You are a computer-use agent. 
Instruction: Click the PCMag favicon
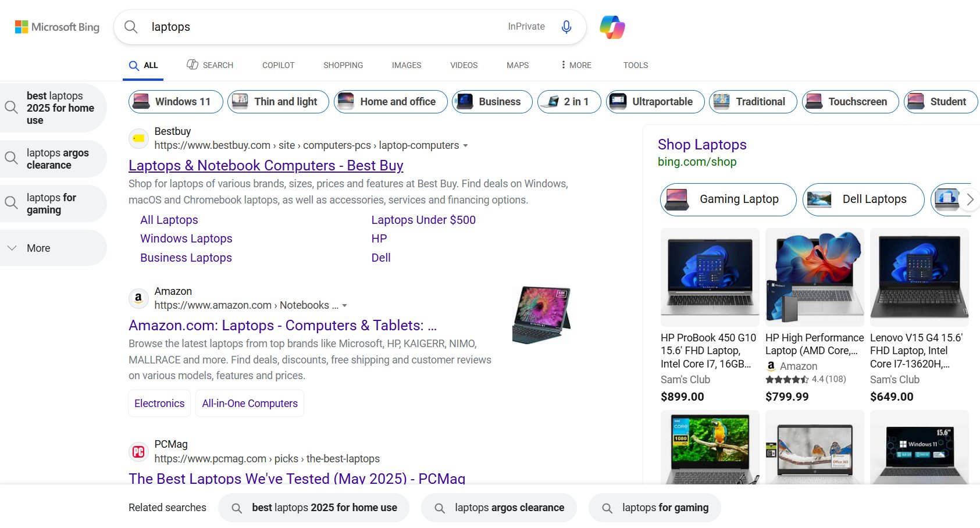[138, 451]
